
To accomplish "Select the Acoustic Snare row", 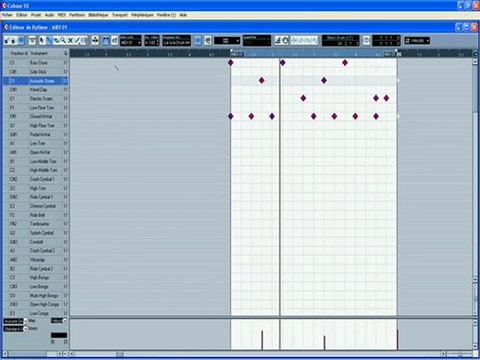I will [x=36, y=81].
